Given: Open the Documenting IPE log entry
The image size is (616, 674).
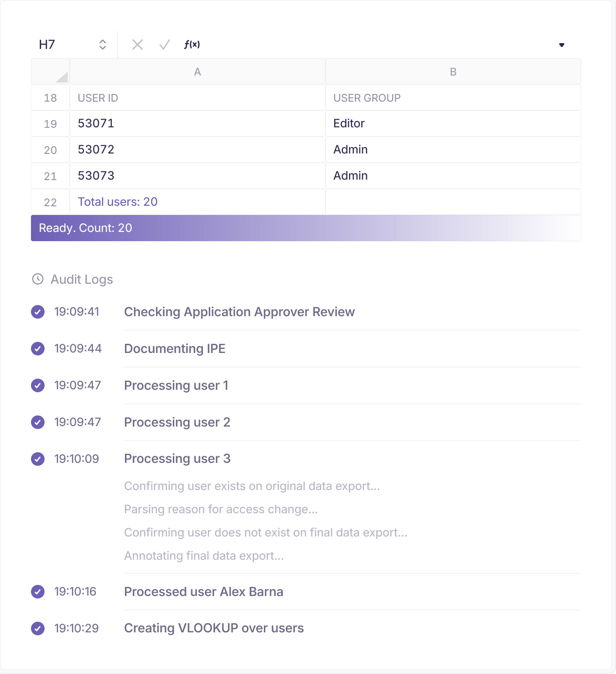Looking at the screenshot, I should (x=175, y=349).
